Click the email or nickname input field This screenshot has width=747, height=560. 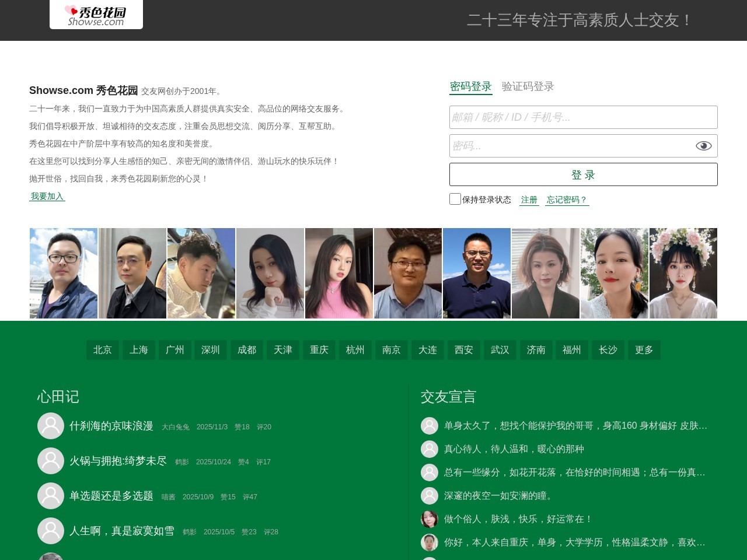583,117
